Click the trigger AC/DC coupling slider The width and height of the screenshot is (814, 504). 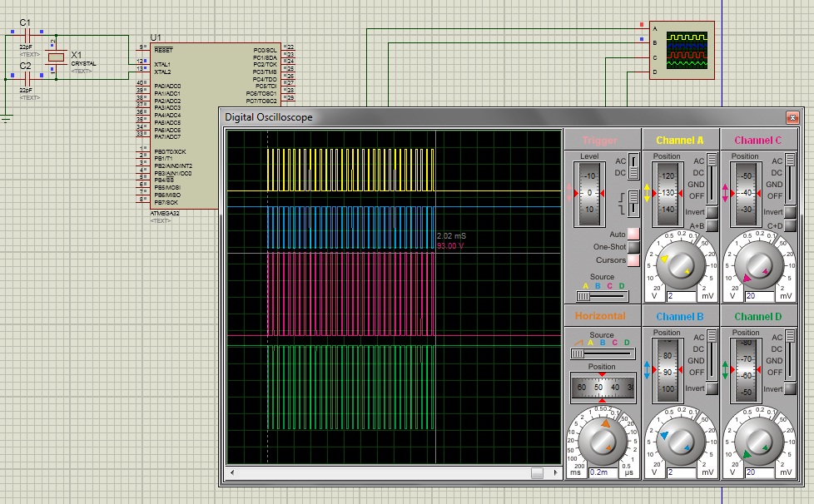tap(633, 166)
